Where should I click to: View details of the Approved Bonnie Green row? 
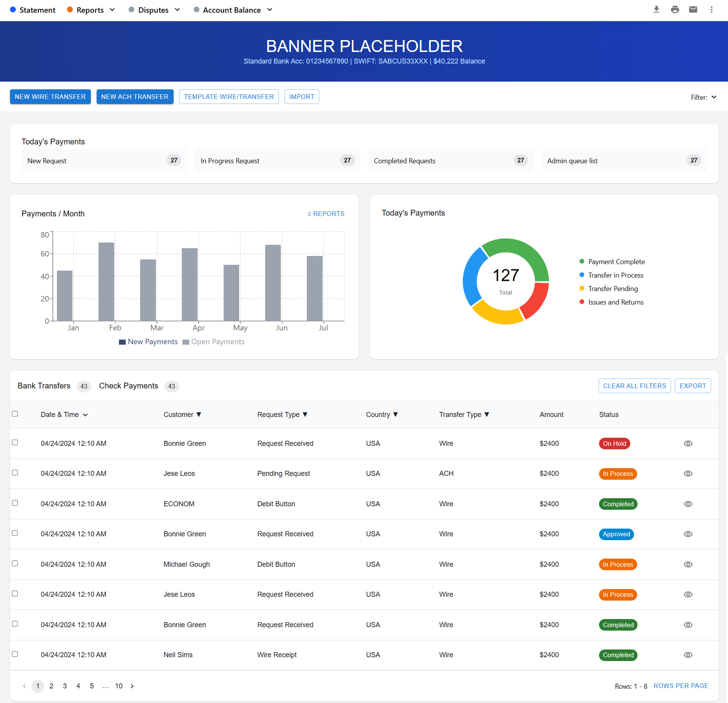[688, 534]
